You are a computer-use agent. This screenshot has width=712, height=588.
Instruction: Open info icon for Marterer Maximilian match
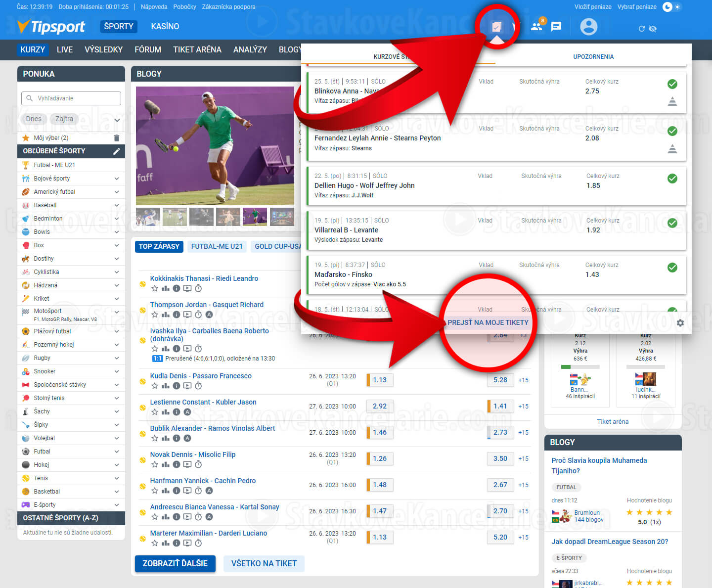(x=177, y=543)
